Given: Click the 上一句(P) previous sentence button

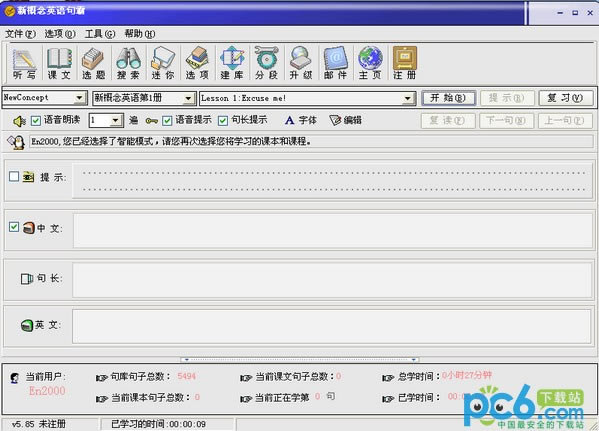Looking at the screenshot, I should 565,121.
